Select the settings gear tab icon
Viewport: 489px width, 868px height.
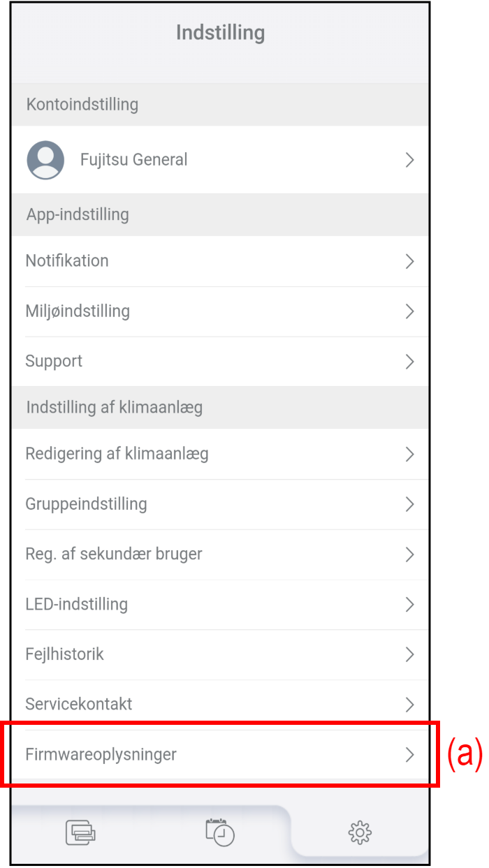pos(360,832)
